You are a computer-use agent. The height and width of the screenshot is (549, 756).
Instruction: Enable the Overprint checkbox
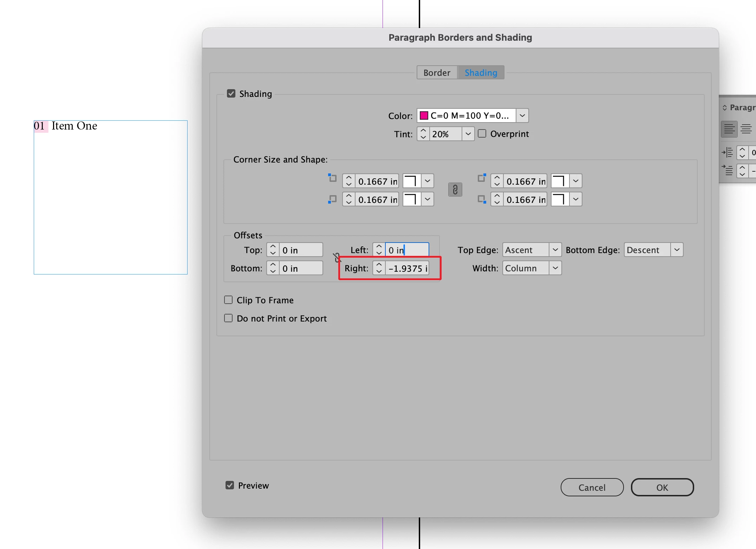coord(482,134)
